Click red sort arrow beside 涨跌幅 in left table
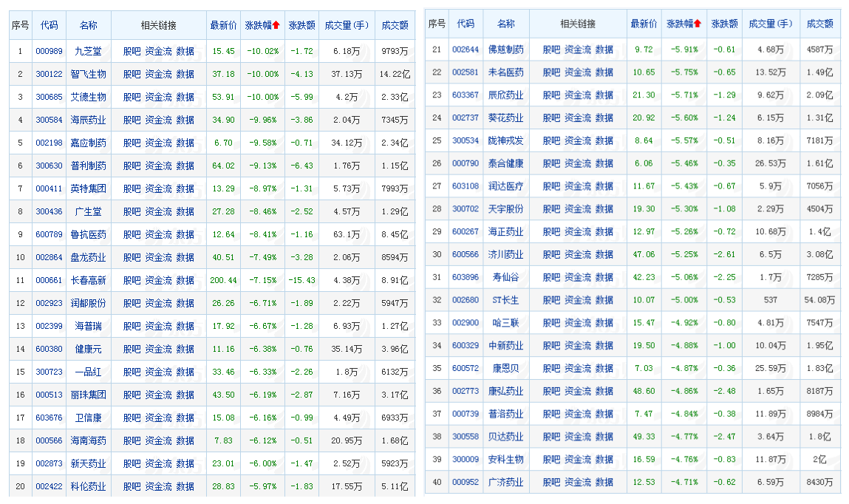 coord(276,26)
